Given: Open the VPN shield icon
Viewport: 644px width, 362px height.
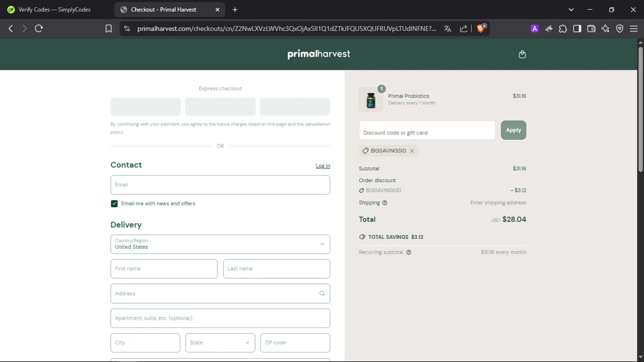Looking at the screenshot, I should coord(620,28).
